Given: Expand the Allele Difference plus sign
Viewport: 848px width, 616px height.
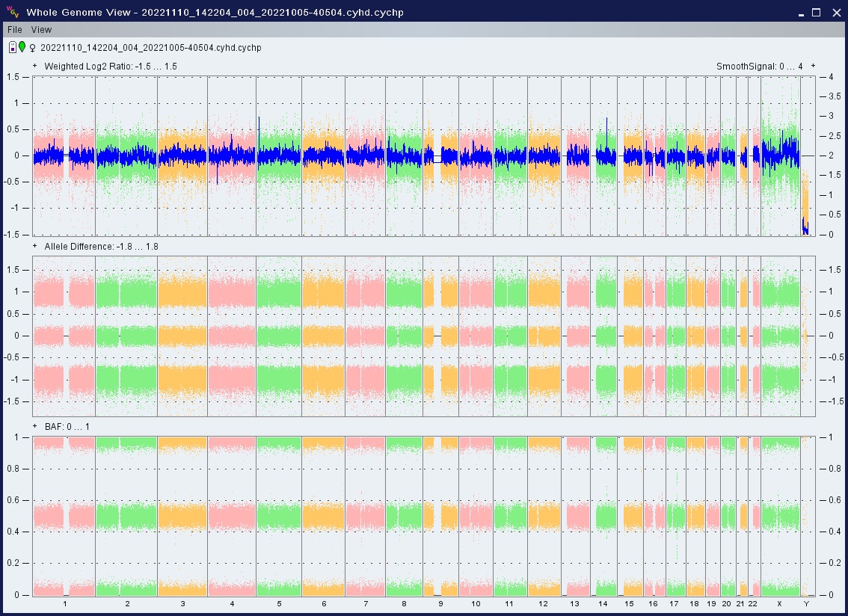Looking at the screenshot, I should pos(35,246).
